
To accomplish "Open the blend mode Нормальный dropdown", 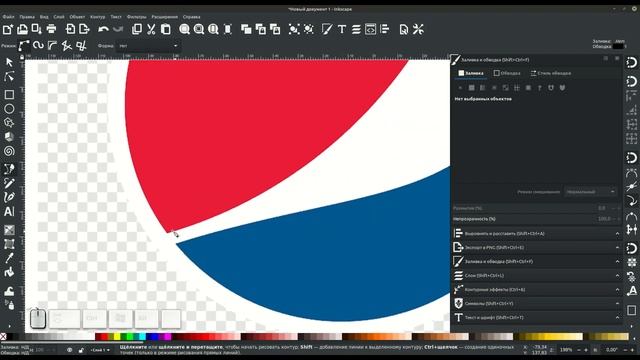I will (x=590, y=191).
